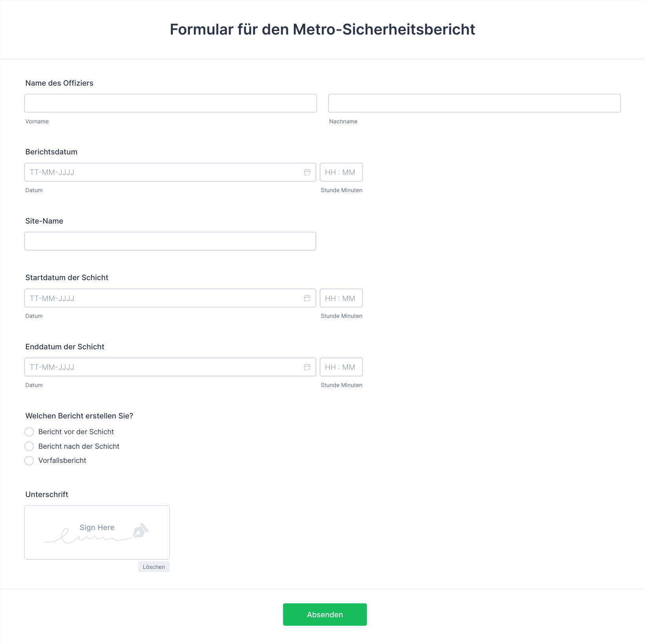Open the Berichtsdatum calendar picker icon

307,172
